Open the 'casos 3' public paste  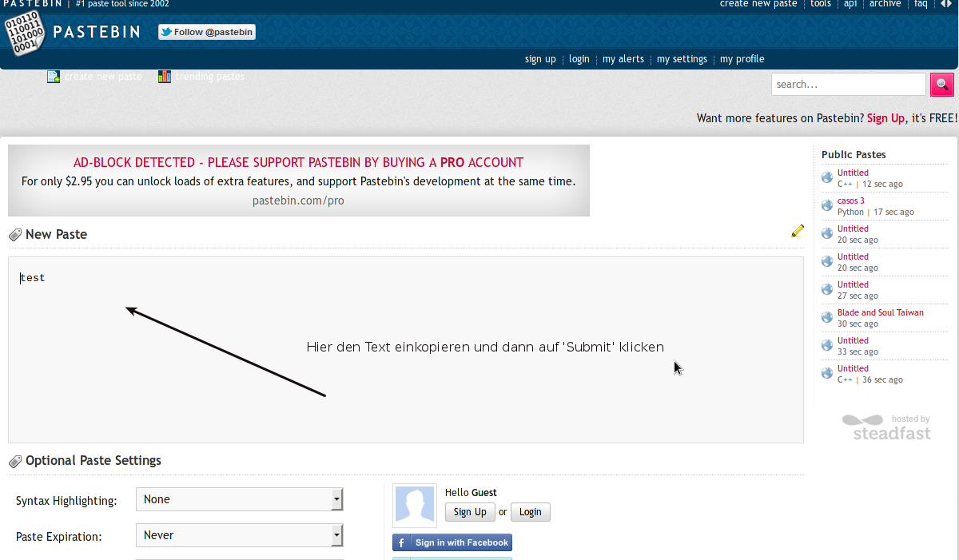click(851, 201)
